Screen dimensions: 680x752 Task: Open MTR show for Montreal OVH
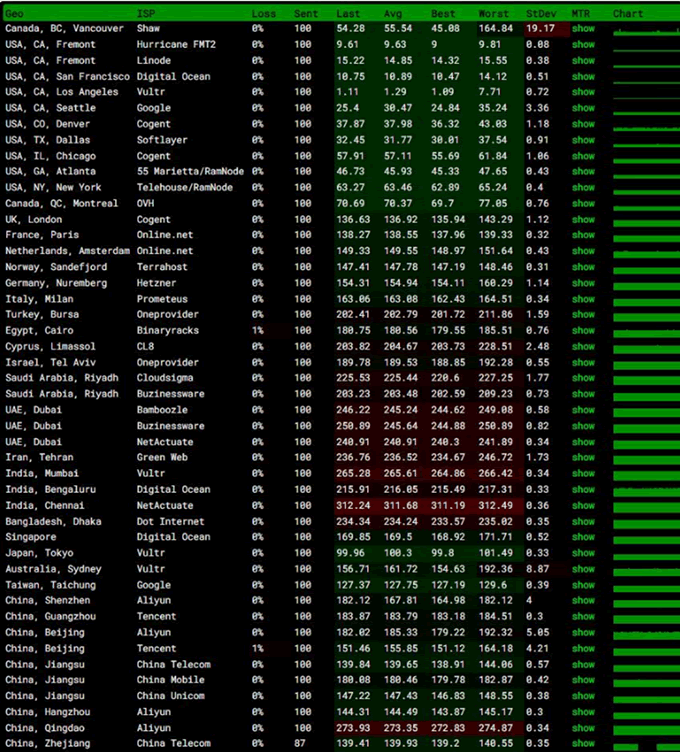pos(583,204)
